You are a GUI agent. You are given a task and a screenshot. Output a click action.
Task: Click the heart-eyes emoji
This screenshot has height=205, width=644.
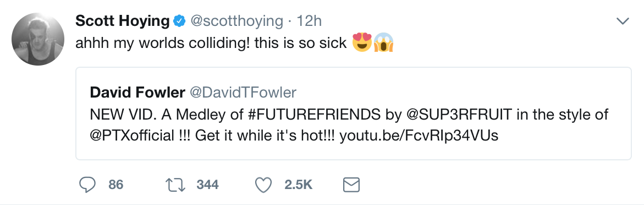(362, 43)
